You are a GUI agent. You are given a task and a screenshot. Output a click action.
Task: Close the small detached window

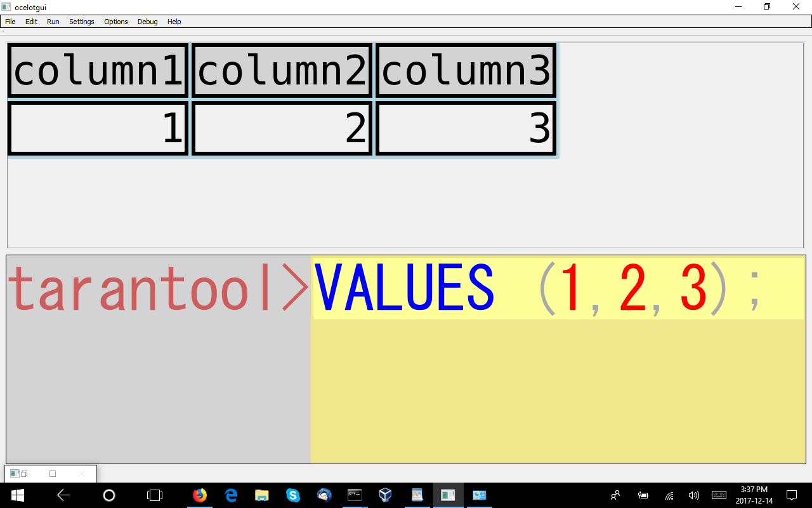pos(81,474)
